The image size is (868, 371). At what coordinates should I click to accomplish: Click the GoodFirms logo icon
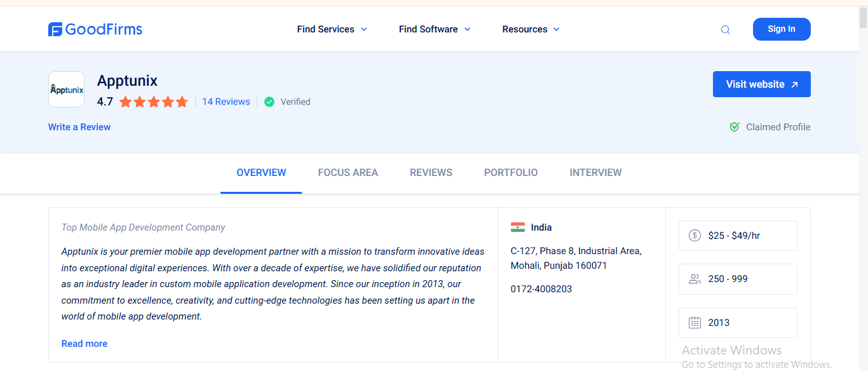point(55,29)
